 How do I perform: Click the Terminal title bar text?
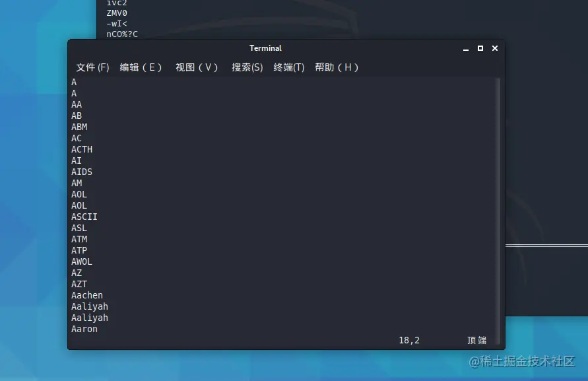[265, 48]
